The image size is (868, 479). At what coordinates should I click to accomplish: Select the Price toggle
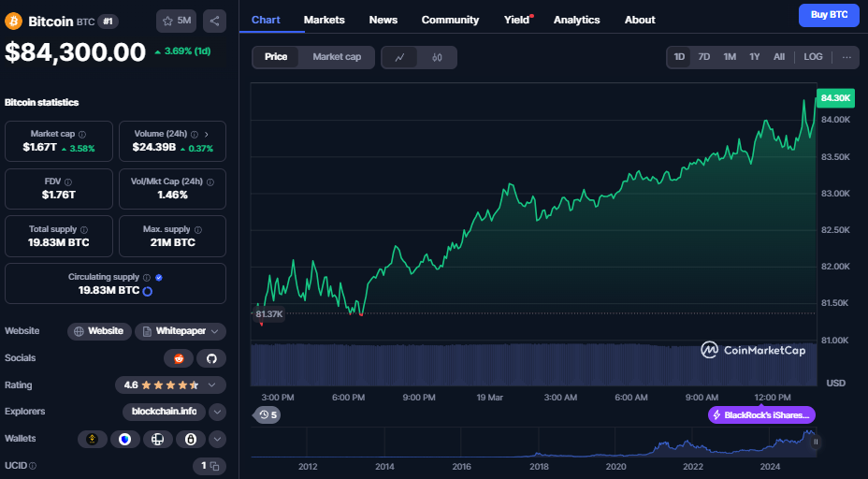pos(276,57)
